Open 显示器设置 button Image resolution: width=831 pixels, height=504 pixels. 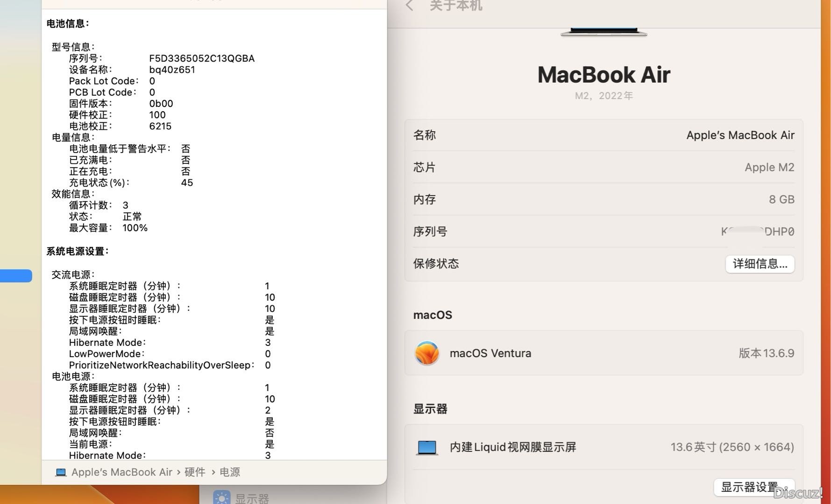point(754,487)
